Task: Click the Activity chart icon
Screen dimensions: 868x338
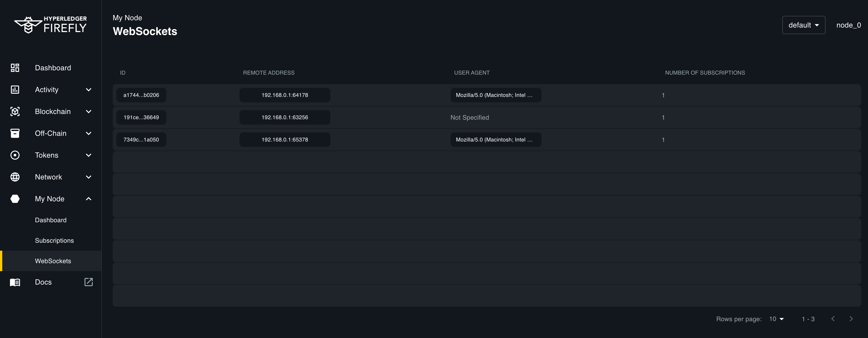Action: pyautogui.click(x=15, y=90)
